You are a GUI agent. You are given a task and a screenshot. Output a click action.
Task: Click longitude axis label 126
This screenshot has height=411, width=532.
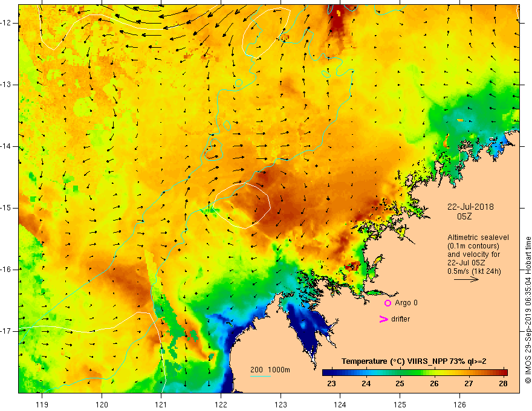click(x=459, y=404)
